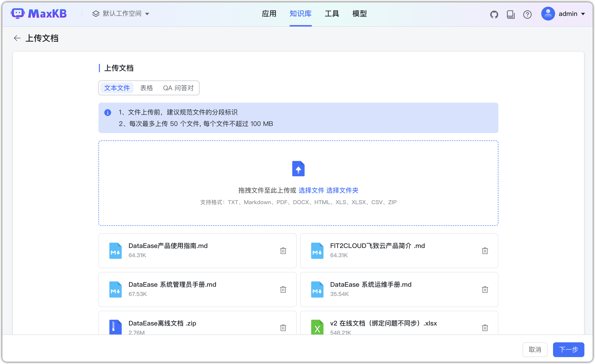Click the upload file icon in drop zone
Screen dimensions: 595x364
[x=298, y=168]
